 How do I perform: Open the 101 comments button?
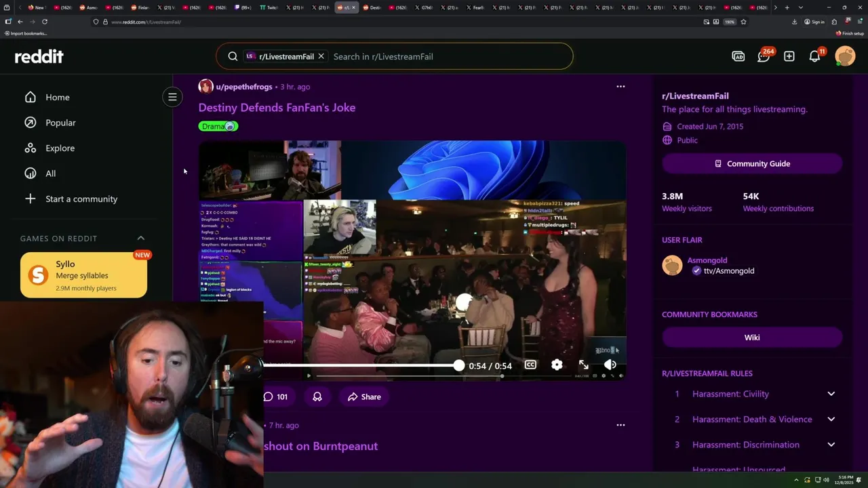pyautogui.click(x=275, y=396)
